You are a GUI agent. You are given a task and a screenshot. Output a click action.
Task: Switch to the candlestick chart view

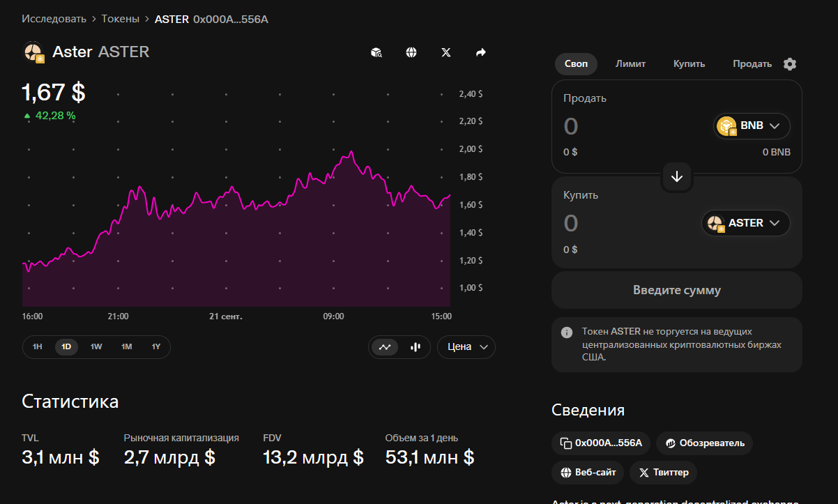pos(416,347)
